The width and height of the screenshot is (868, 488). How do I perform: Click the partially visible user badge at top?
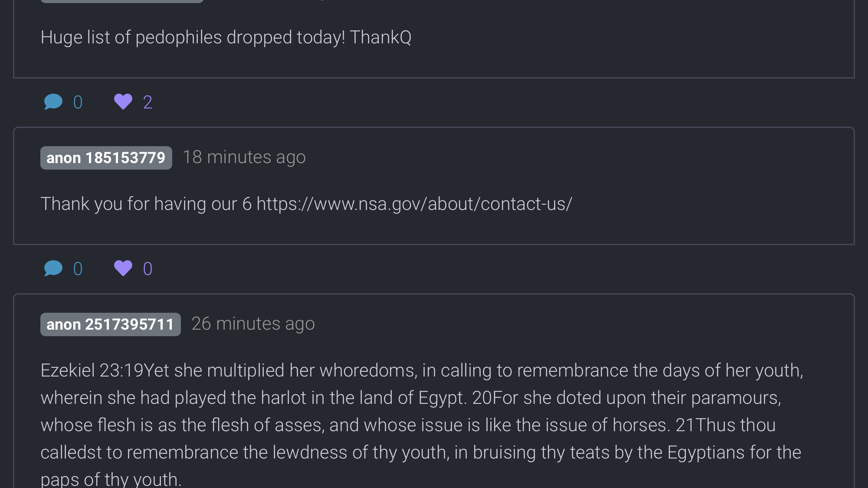(x=122, y=1)
